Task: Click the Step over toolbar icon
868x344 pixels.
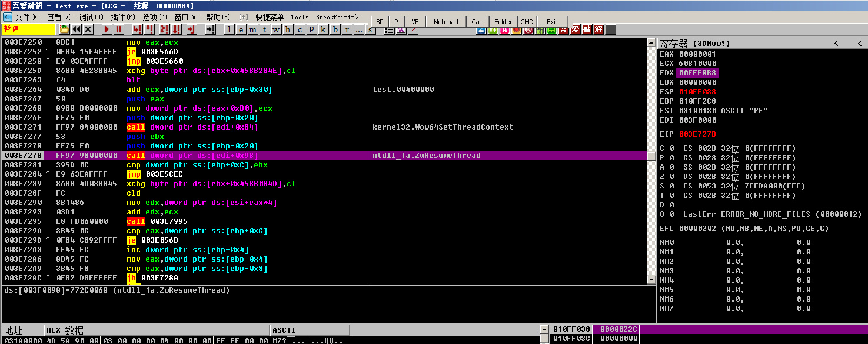Action: (149, 29)
